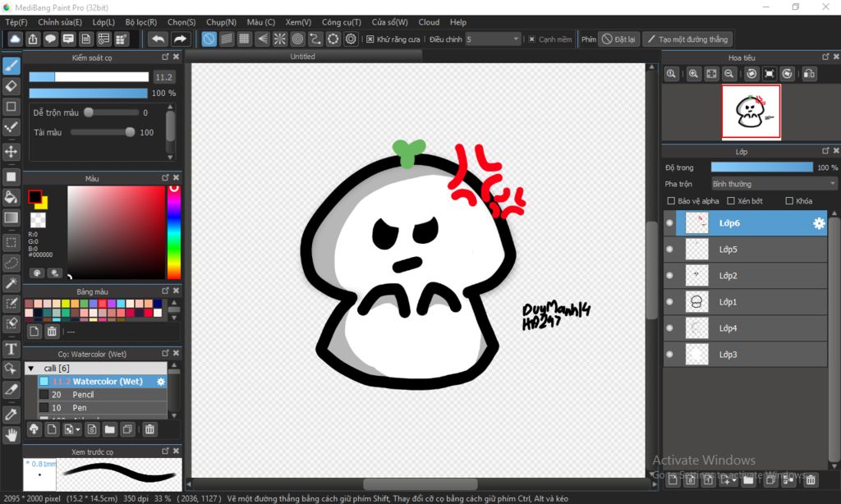Open the Bộ lọc(R) menu

point(141,22)
